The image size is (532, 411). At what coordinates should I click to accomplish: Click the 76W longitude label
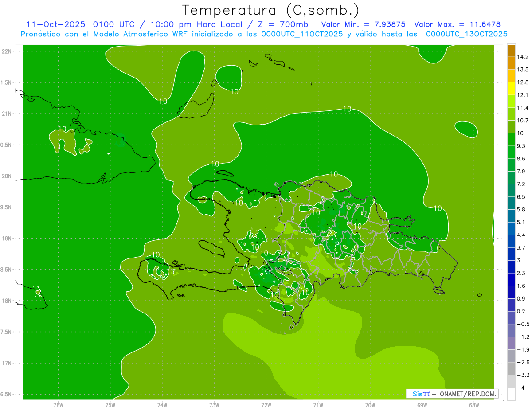coord(58,405)
